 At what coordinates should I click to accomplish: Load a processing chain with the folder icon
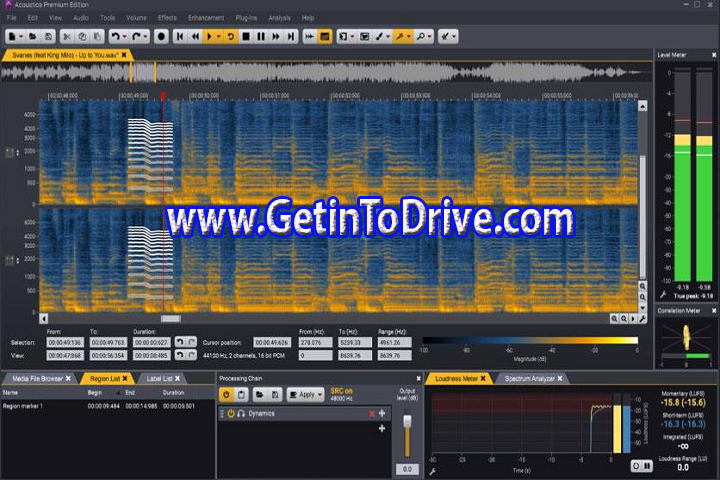coord(259,395)
